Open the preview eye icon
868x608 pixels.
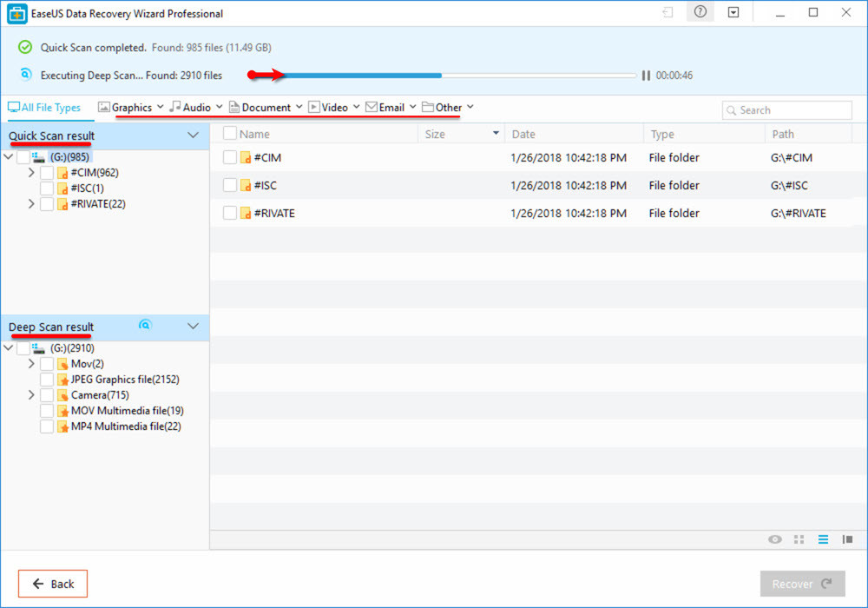[x=774, y=539]
